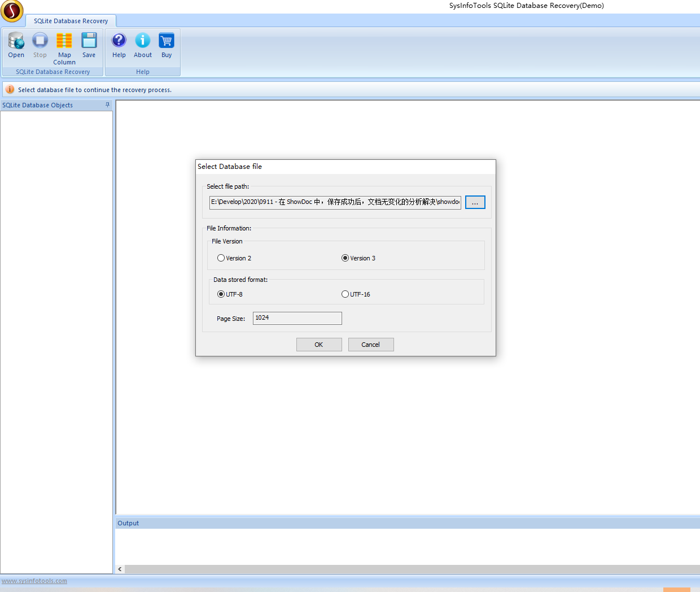Confirm the dialog with OK
The width and height of the screenshot is (700, 592).
[x=319, y=345]
